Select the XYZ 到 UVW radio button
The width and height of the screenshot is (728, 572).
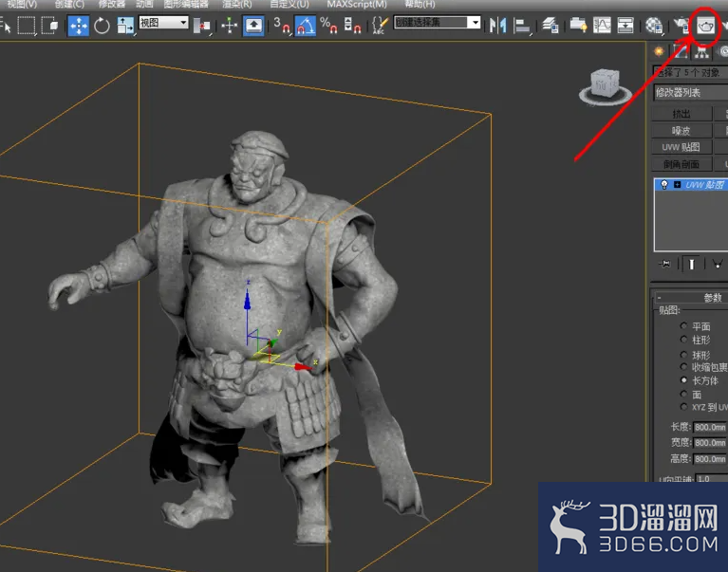tap(684, 407)
